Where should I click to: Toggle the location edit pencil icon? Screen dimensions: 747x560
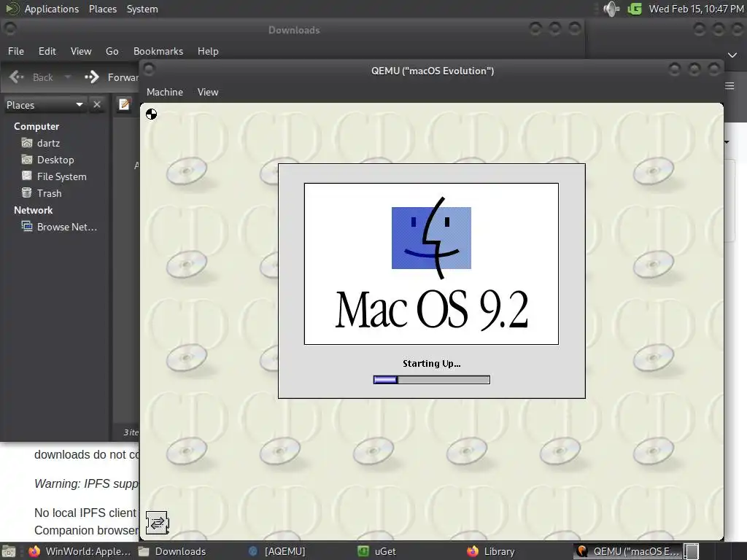[124, 104]
